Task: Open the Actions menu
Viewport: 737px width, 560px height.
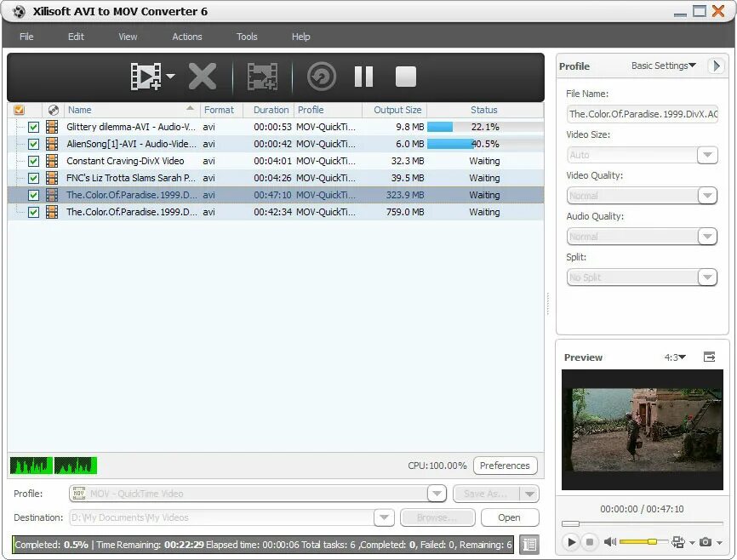Action: point(187,37)
